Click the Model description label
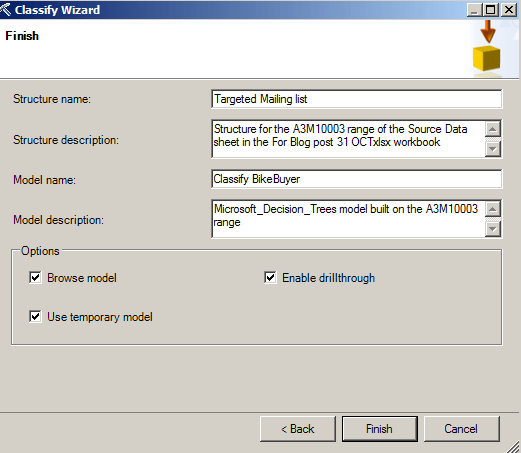Viewport: 521px width, 453px height. point(58,220)
